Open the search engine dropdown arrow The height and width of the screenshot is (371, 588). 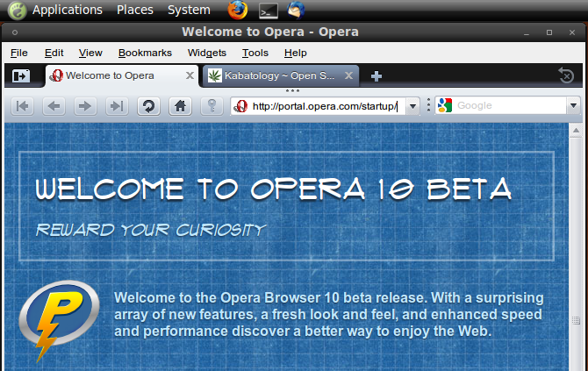573,105
